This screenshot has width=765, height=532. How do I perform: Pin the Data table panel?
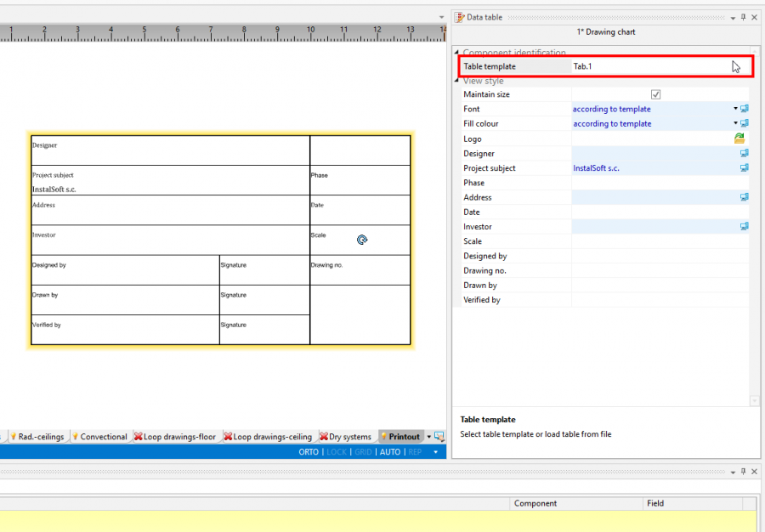743,17
